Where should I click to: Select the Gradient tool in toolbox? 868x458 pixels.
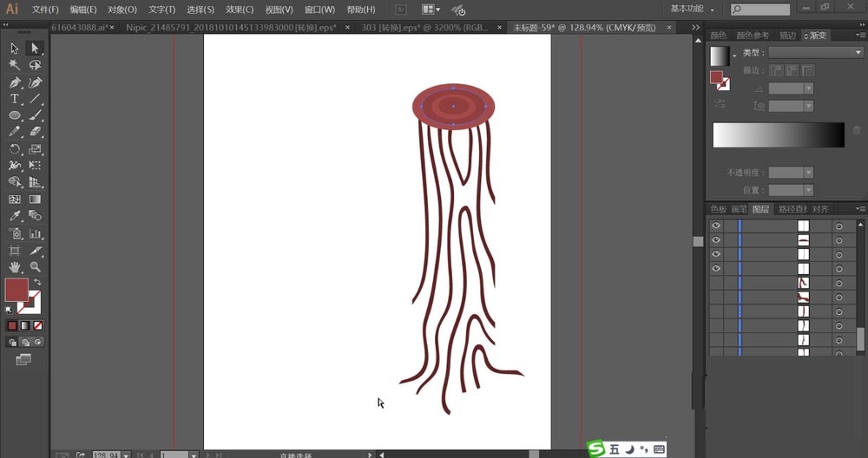click(35, 200)
